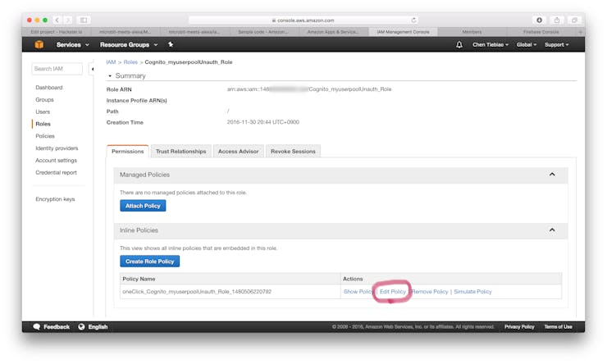
Task: Open Encryption keys in the sidebar
Action: (x=55, y=199)
